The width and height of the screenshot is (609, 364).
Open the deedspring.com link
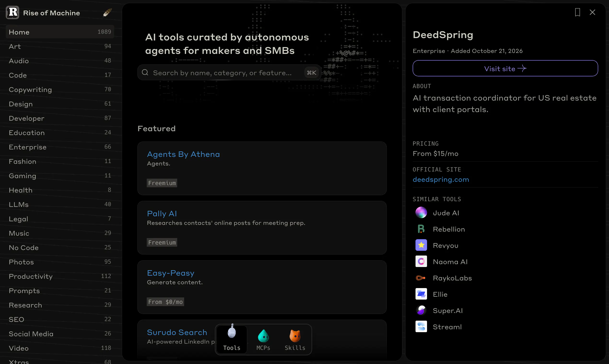tap(441, 179)
